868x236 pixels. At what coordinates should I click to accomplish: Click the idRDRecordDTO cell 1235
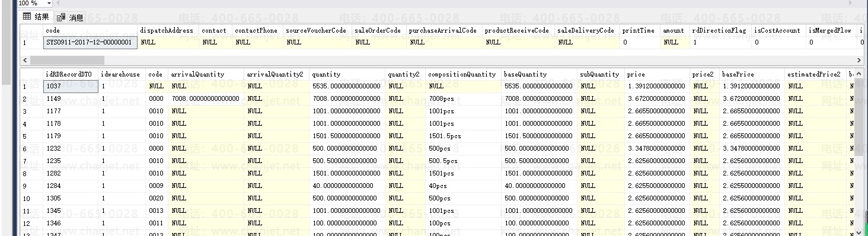(71, 161)
